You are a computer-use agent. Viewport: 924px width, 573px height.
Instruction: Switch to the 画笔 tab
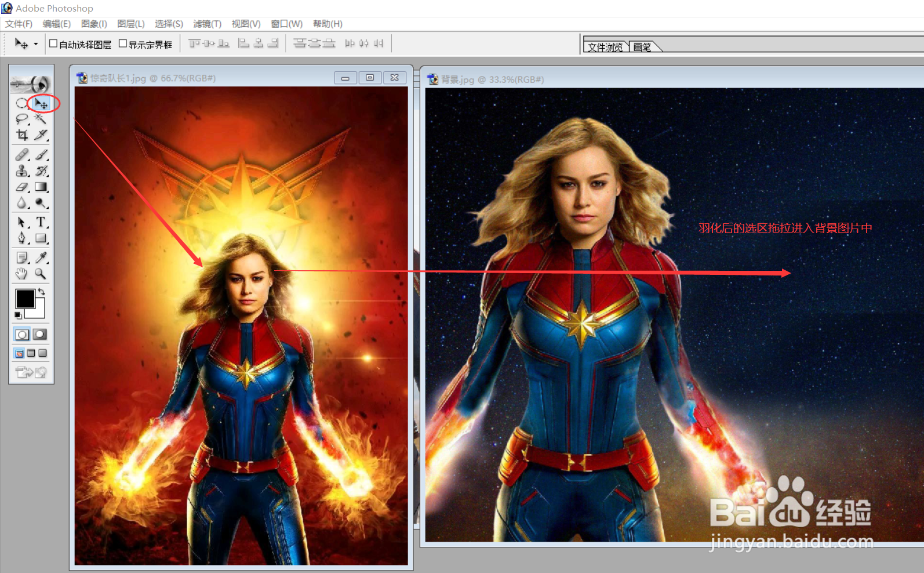(x=642, y=47)
